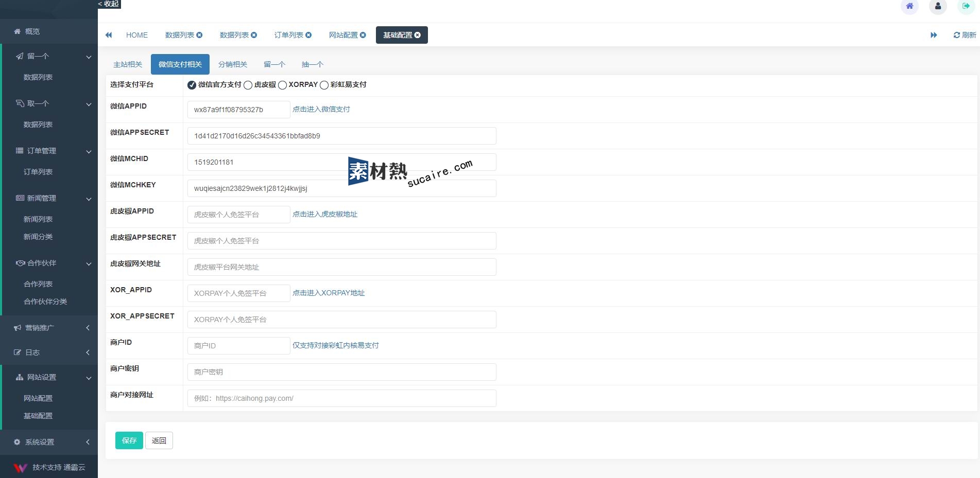The width and height of the screenshot is (980, 478).
Task: Collapse sidebar with 收起 button
Action: pos(109,4)
